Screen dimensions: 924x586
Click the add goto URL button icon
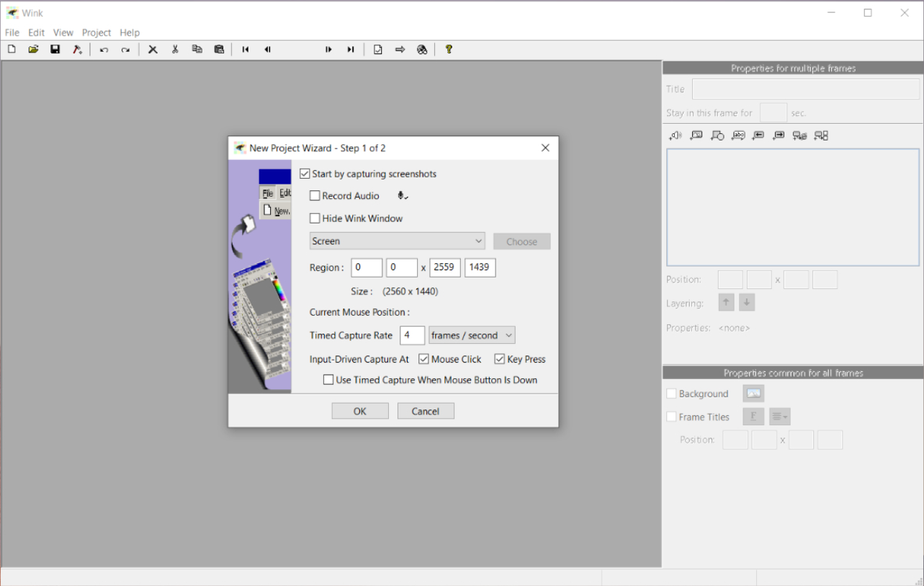click(799, 136)
